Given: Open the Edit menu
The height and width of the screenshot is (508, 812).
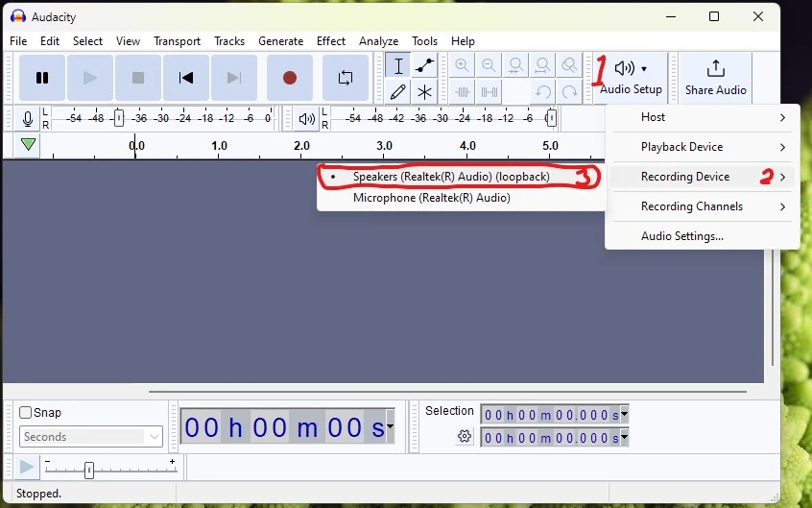Looking at the screenshot, I should tap(50, 41).
